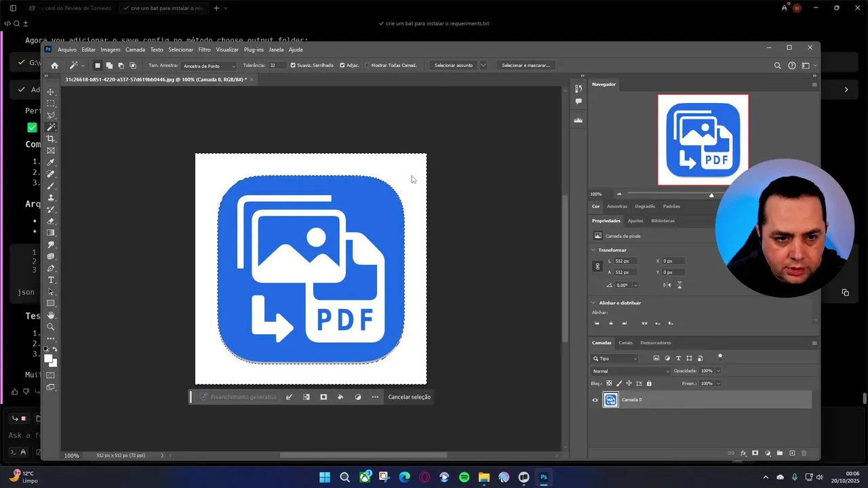The height and width of the screenshot is (488, 868).
Task: Create a new layer with plus icon
Action: pos(792,453)
